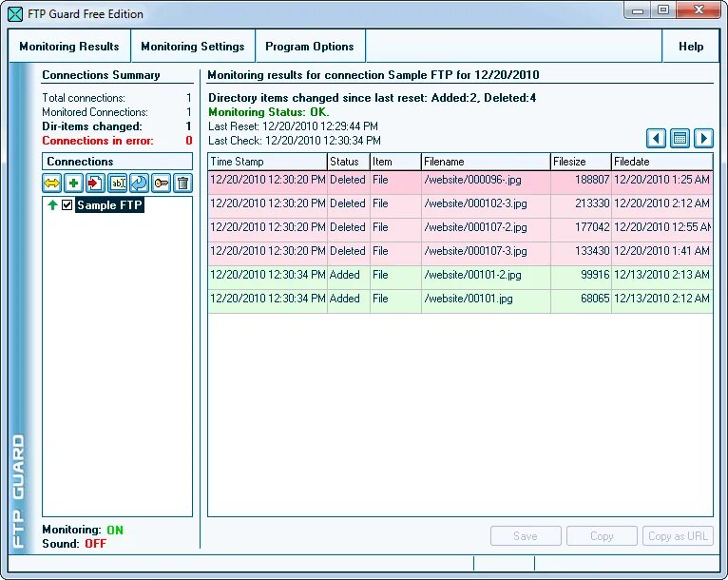Click the blue curved arrow reset icon

[x=140, y=183]
